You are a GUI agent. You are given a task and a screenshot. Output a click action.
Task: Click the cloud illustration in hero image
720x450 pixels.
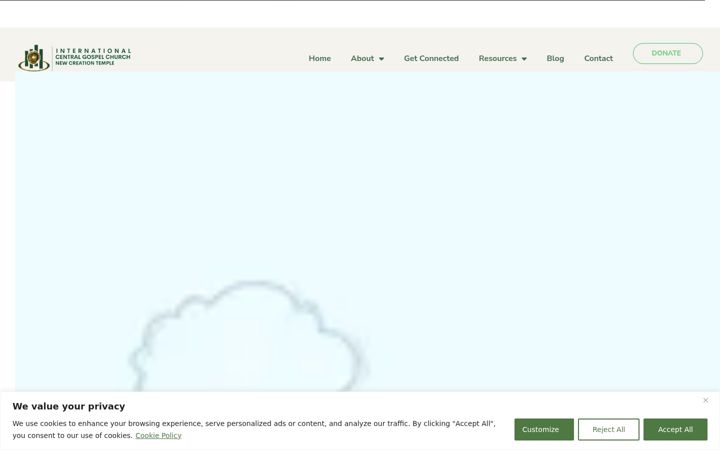(x=248, y=336)
